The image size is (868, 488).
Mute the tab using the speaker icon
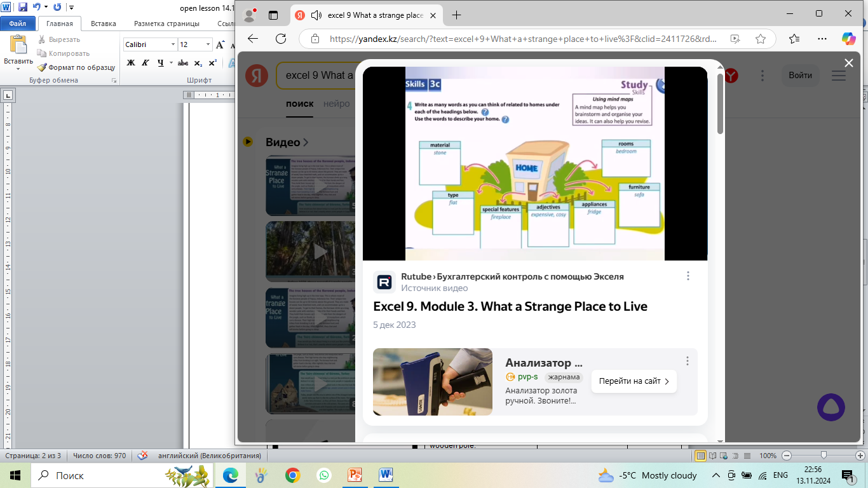tap(316, 15)
